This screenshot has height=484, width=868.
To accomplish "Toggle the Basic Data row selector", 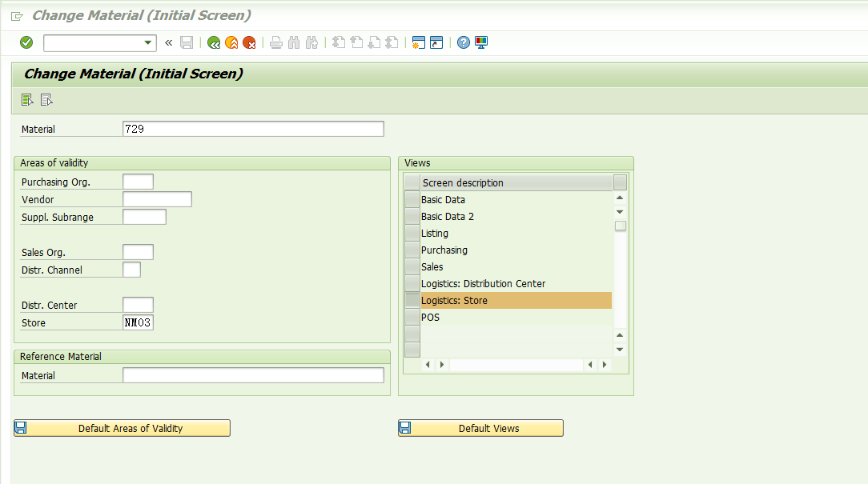I will pos(412,200).
